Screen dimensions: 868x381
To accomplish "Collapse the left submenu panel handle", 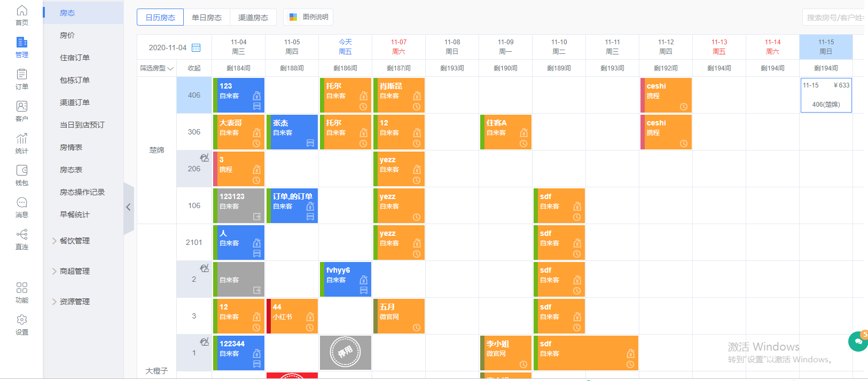I will pos(128,208).
